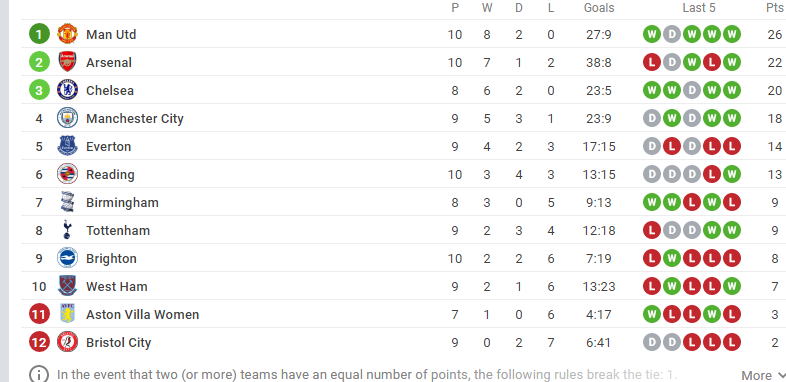786x382 pixels.
Task: Click the Bristol City club crest
Action: [67, 343]
